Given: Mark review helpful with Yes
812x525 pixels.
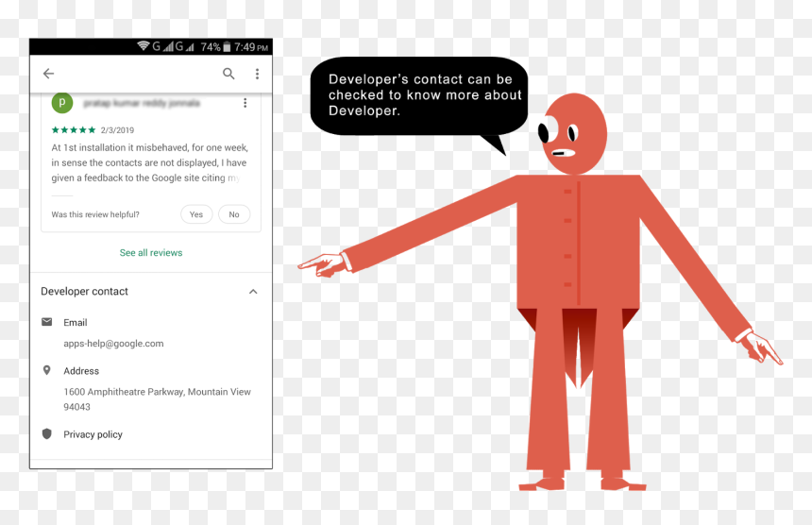Looking at the screenshot, I should 196,214.
